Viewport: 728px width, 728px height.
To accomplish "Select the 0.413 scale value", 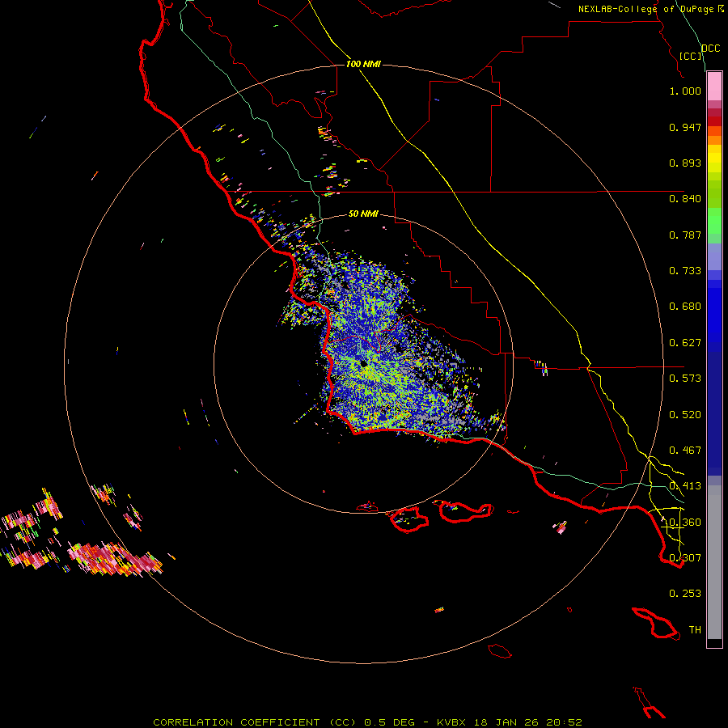I will click(685, 486).
